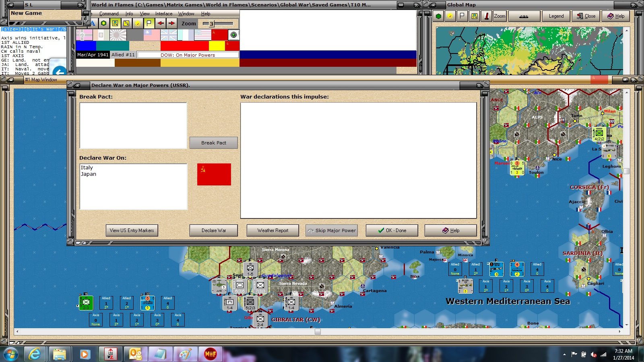This screenshot has height=362, width=644.
Task: Click the clock in the system tray
Action: click(x=623, y=354)
